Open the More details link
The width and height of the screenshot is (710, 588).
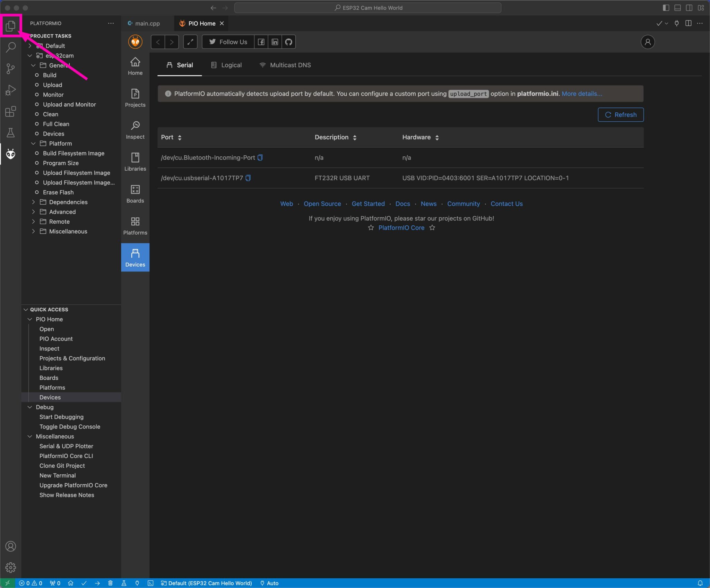pos(582,94)
